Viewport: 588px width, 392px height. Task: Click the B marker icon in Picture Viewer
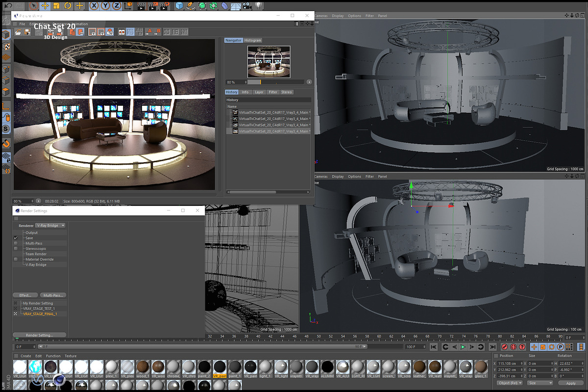(x=157, y=32)
